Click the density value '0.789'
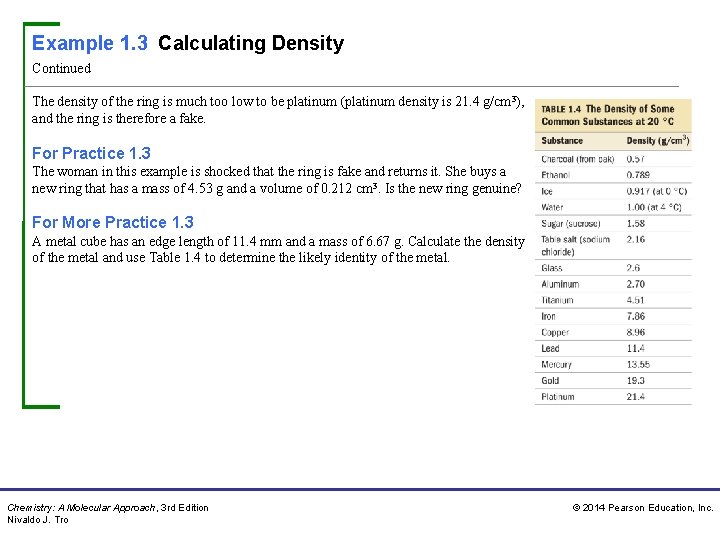720x540 pixels. coord(638,175)
